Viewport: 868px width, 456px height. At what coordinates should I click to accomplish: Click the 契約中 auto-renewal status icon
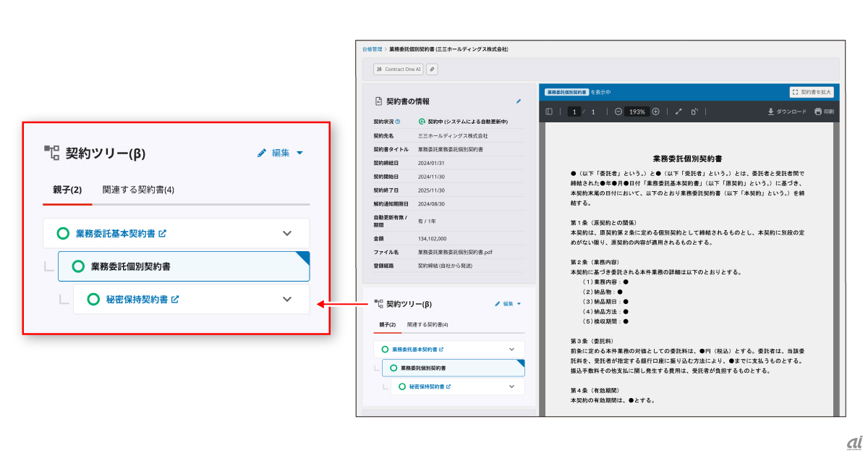pos(422,122)
